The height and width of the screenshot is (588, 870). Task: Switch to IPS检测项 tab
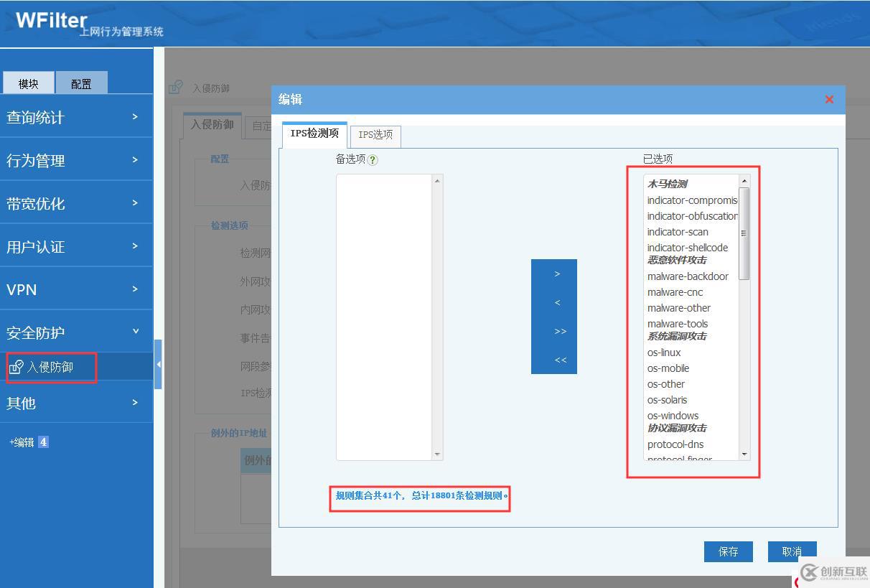(314, 134)
